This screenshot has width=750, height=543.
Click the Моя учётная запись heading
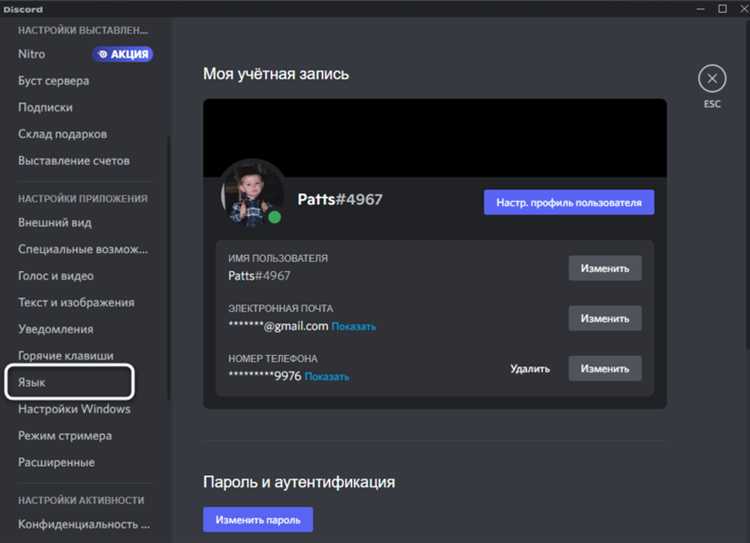tap(276, 74)
